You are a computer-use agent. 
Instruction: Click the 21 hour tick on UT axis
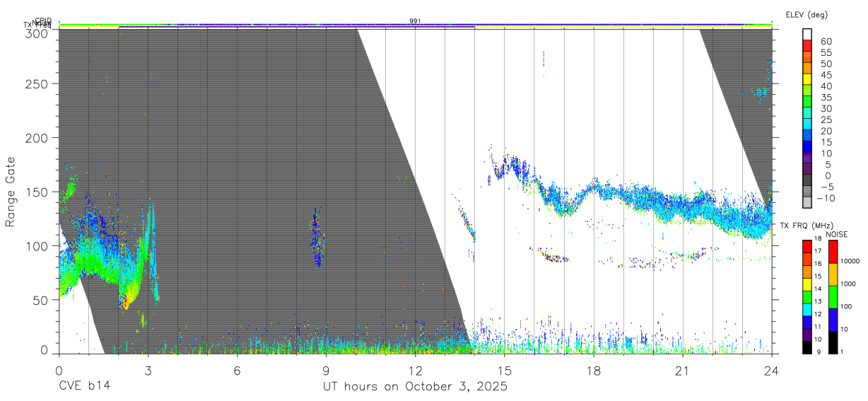pyautogui.click(x=683, y=370)
